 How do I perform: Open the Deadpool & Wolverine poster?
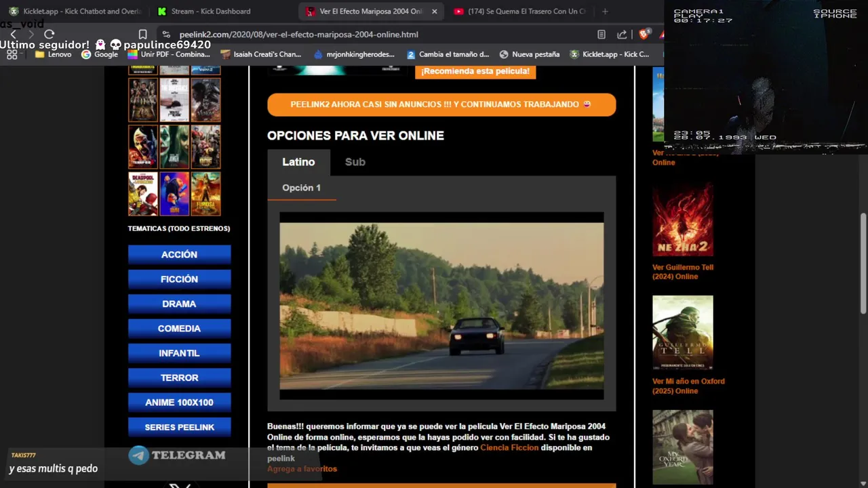point(143,194)
